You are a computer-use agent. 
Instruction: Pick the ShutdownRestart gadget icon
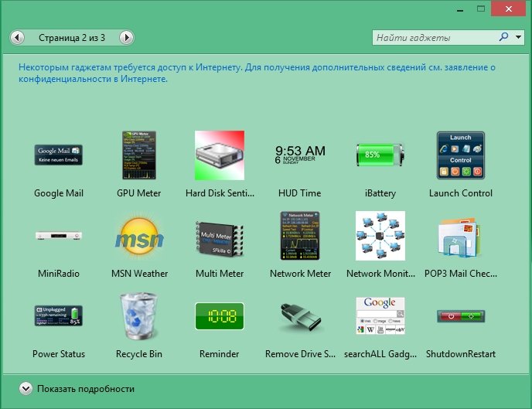[x=461, y=316]
